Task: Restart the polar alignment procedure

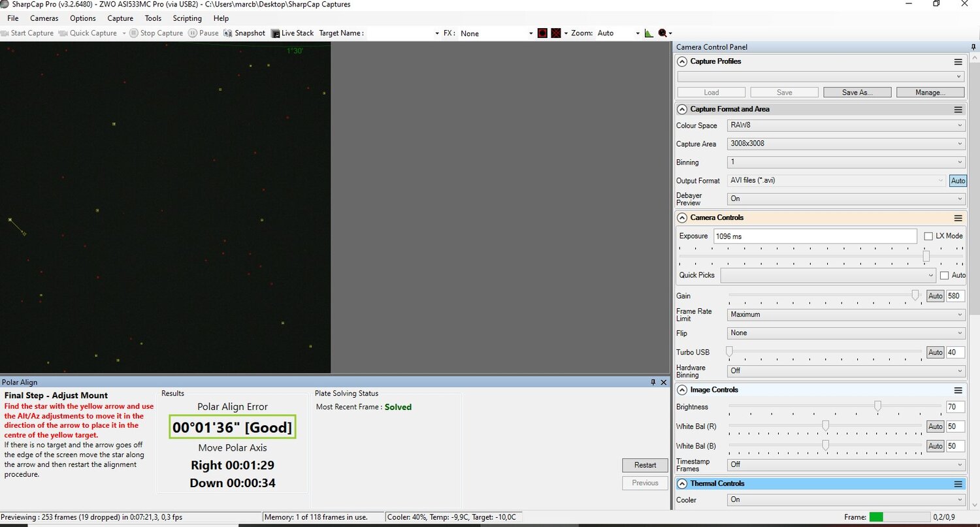Action: [x=645, y=465]
